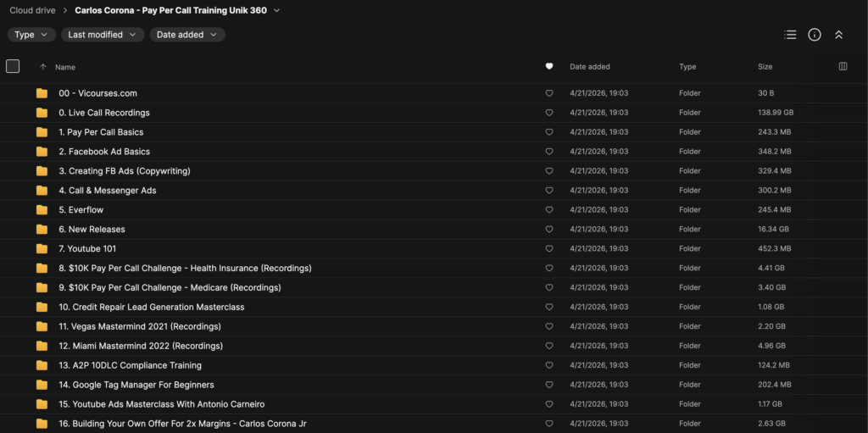Sort by the Size column header
This screenshot has width=868, height=433.
coord(765,67)
